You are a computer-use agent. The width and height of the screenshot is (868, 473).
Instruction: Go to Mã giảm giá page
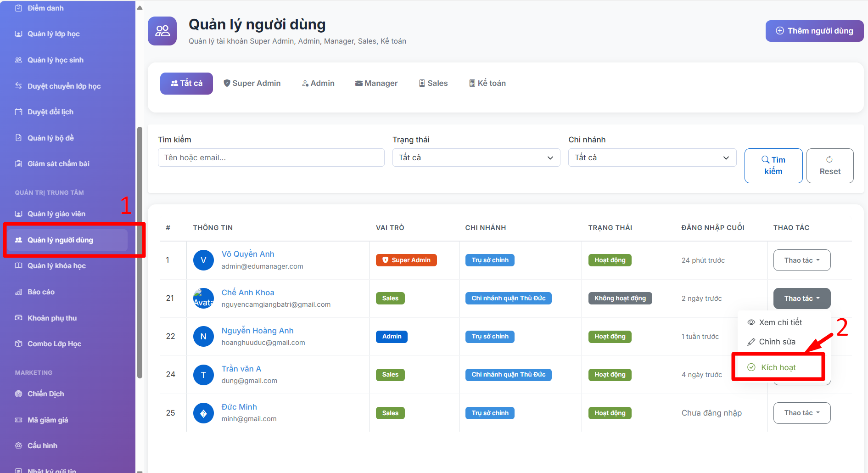pos(47,420)
